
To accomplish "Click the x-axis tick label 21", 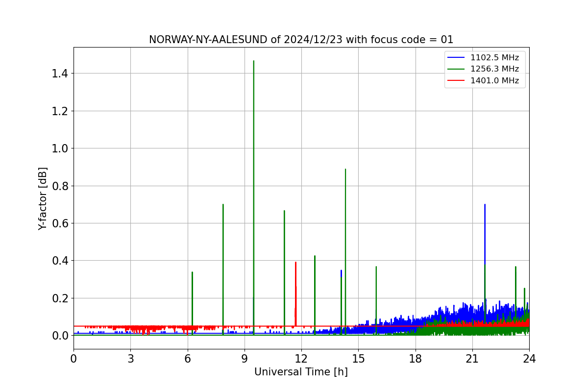I will point(472,359).
